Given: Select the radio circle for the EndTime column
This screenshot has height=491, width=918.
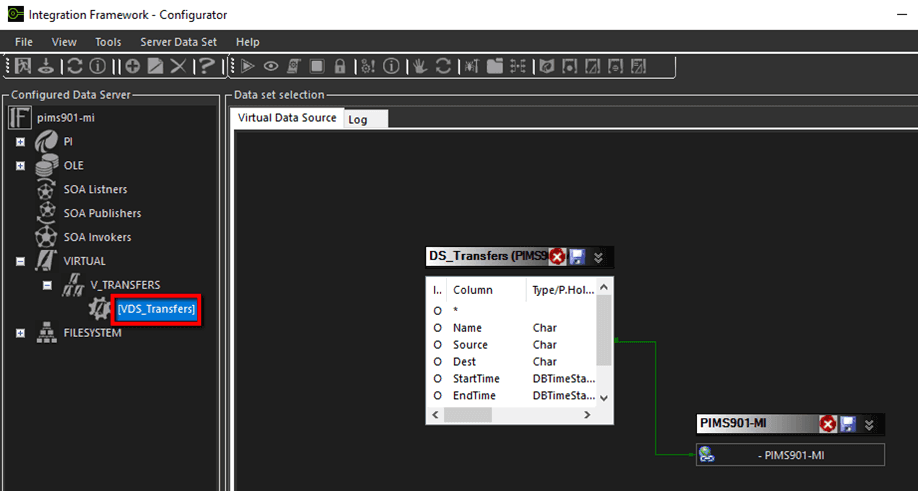Looking at the screenshot, I should [437, 396].
